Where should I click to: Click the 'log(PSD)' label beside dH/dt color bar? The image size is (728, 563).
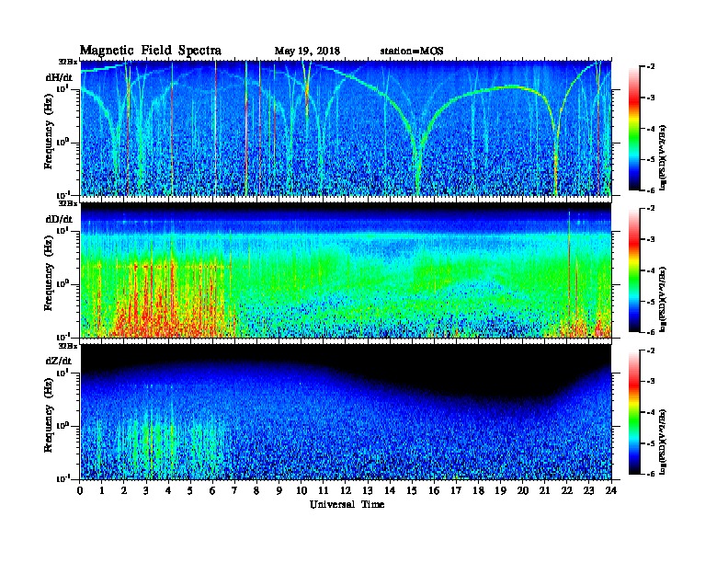click(663, 157)
